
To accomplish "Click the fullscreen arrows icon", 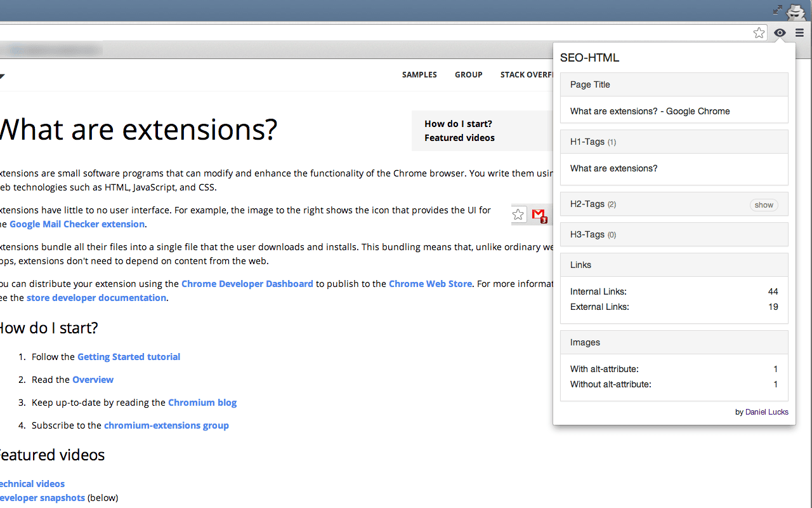I will pyautogui.click(x=778, y=10).
